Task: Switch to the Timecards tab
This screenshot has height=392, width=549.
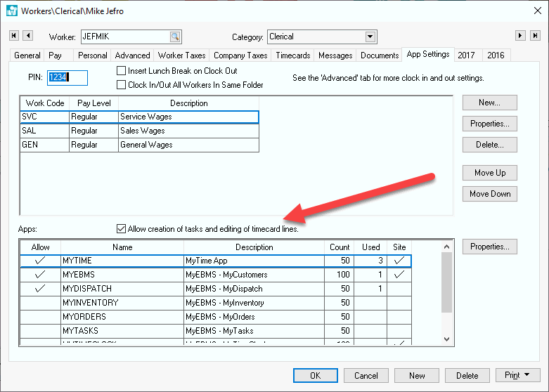Action: tap(292, 55)
